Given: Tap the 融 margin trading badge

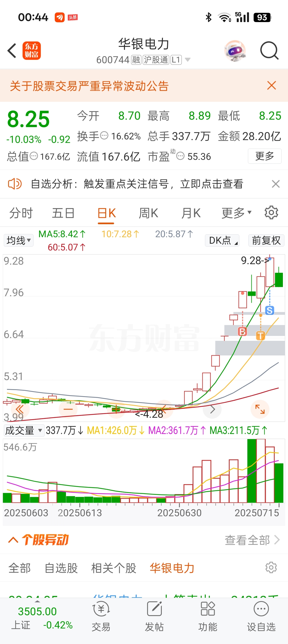Looking at the screenshot, I should pyautogui.click(x=136, y=60).
